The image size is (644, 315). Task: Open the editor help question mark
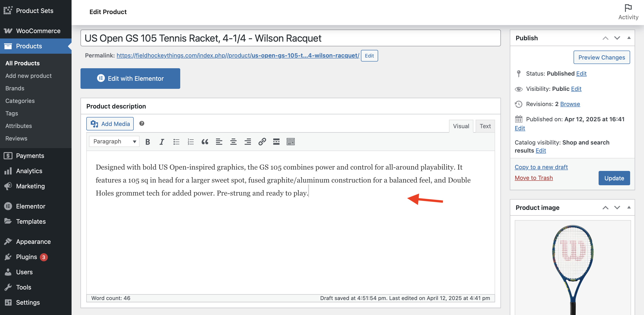[x=142, y=123]
